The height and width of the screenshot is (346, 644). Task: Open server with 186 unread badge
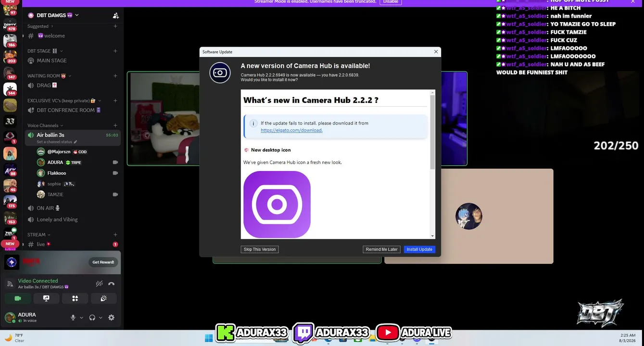[10, 41]
